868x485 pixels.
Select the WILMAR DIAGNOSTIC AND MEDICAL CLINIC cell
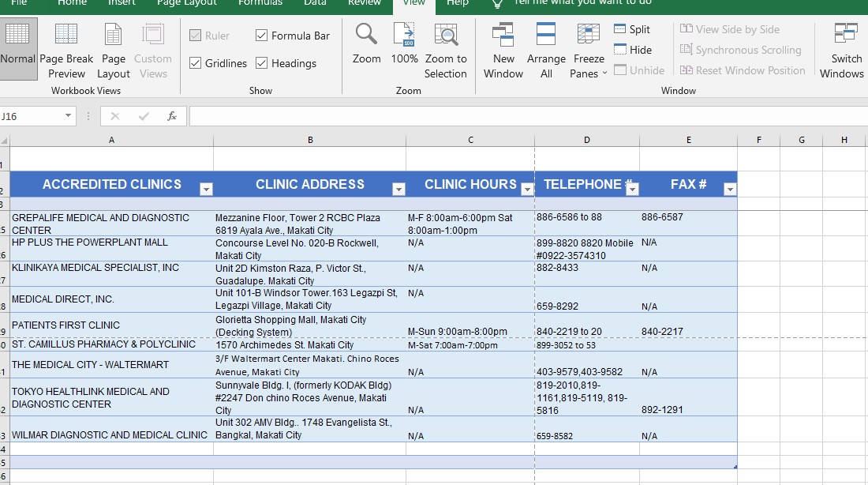(111, 429)
